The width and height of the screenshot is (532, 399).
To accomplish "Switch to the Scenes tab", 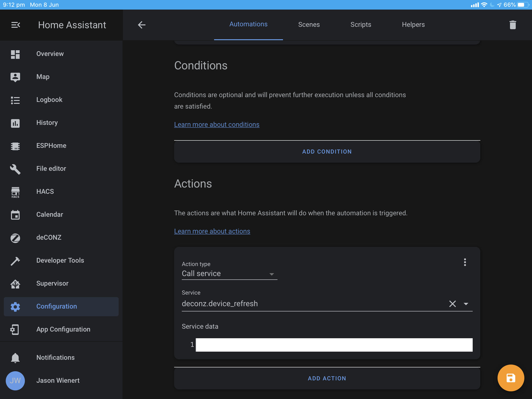I will coord(309,24).
